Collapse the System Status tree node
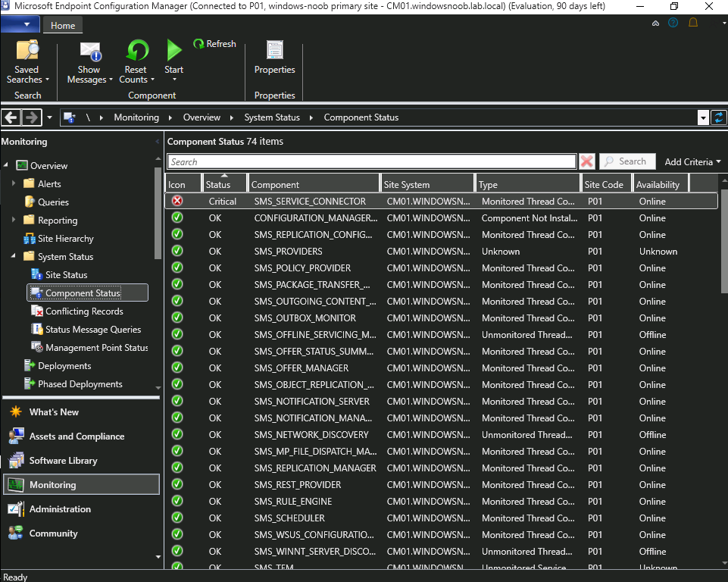 14,256
